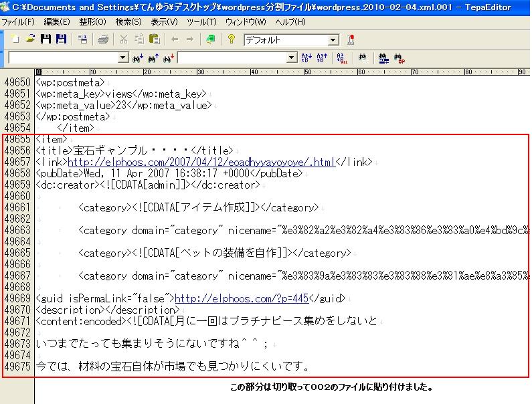
Task: Click the </item> closing tag
Action: [76, 128]
